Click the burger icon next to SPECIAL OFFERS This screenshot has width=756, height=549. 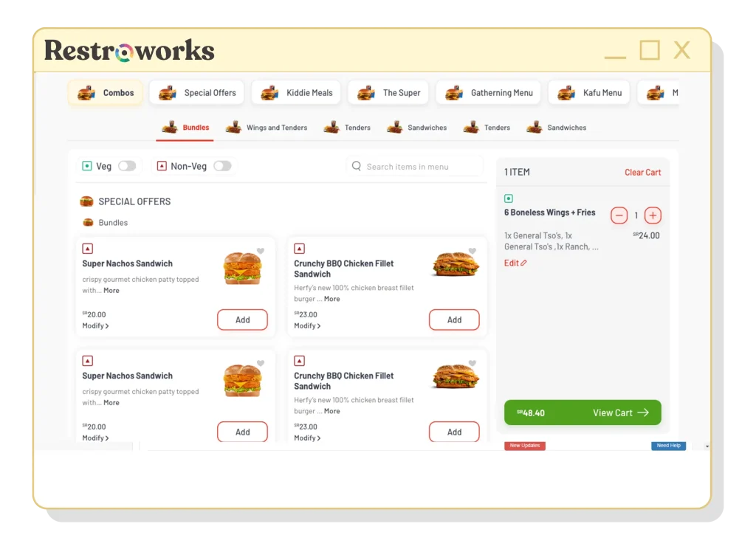point(86,201)
